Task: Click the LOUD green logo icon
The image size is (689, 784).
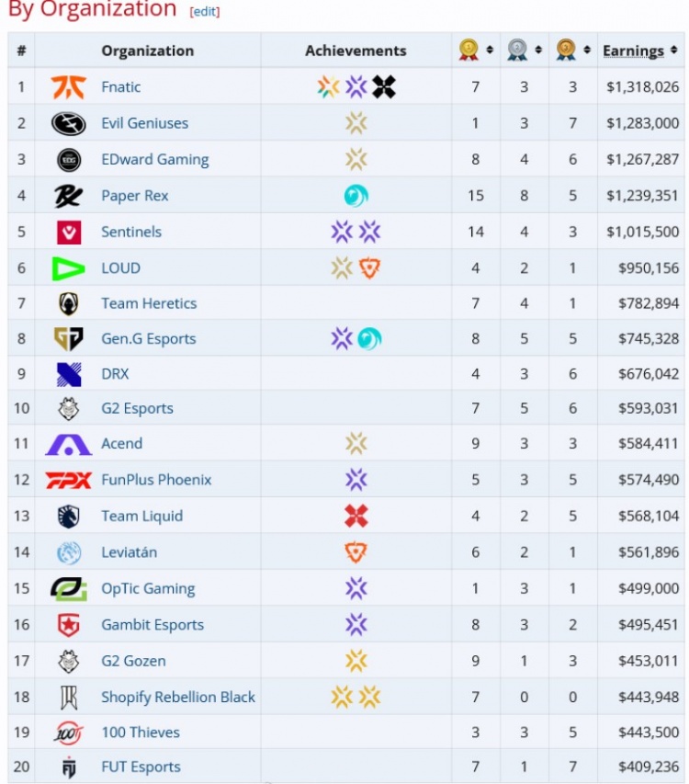Action: click(x=69, y=268)
